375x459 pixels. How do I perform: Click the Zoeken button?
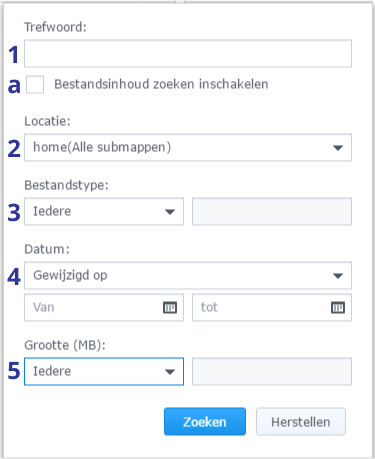click(x=205, y=422)
